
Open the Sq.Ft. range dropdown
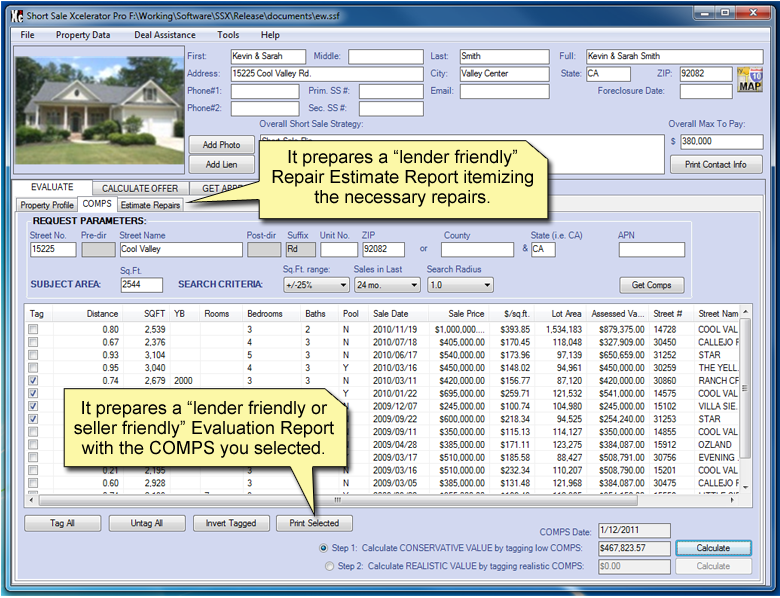pyautogui.click(x=316, y=285)
